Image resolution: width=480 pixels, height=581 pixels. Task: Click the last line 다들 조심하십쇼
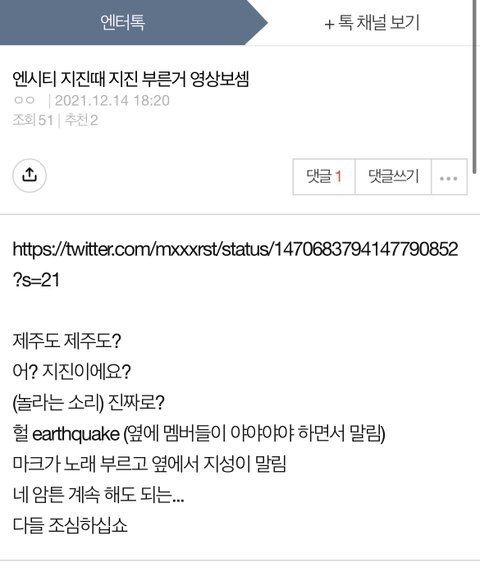[70, 525]
